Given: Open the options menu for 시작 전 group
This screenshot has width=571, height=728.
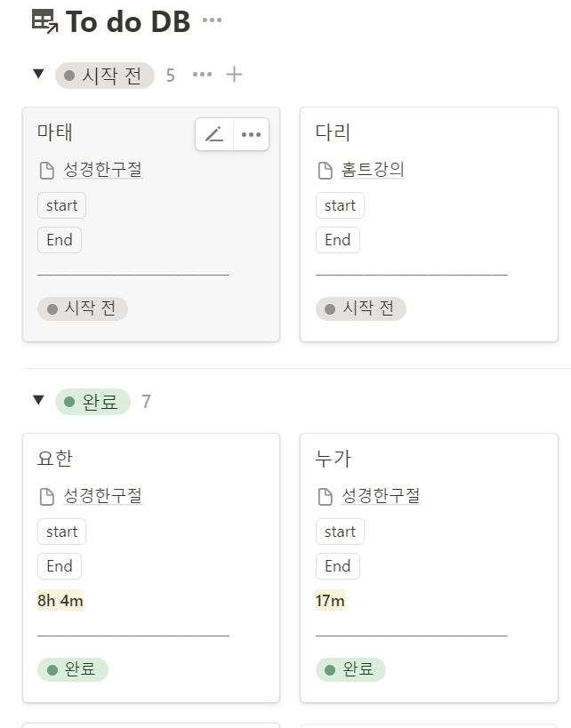Looking at the screenshot, I should 202,75.
